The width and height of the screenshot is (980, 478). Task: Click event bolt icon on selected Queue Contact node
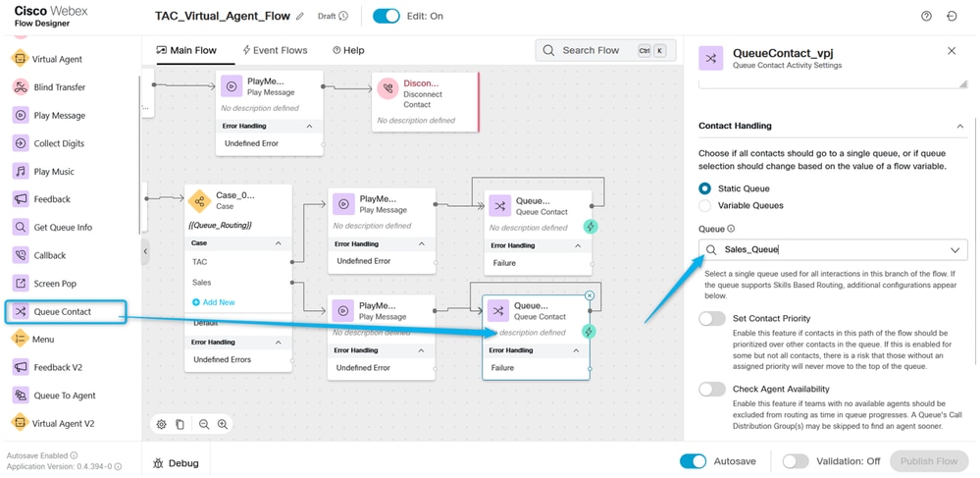[x=589, y=332]
